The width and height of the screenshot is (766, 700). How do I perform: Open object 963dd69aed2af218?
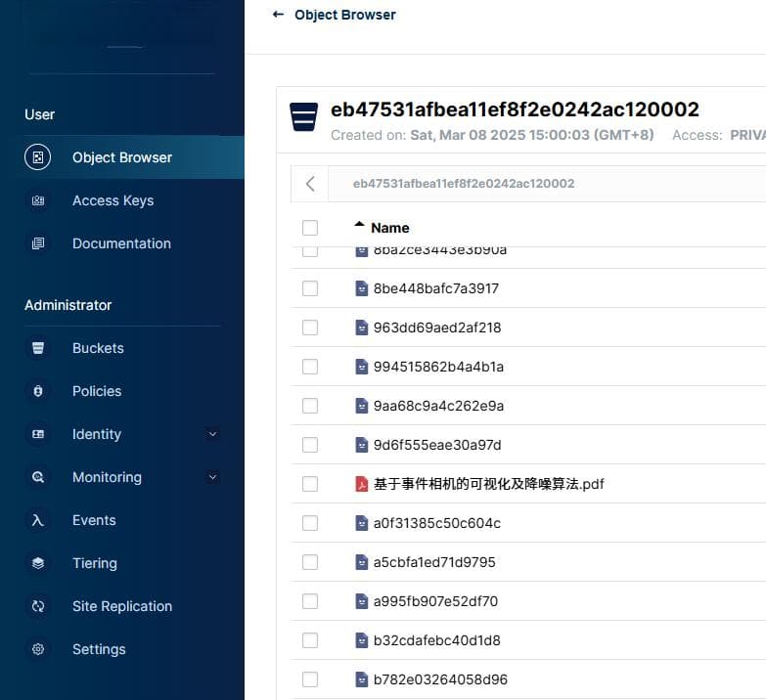point(436,328)
